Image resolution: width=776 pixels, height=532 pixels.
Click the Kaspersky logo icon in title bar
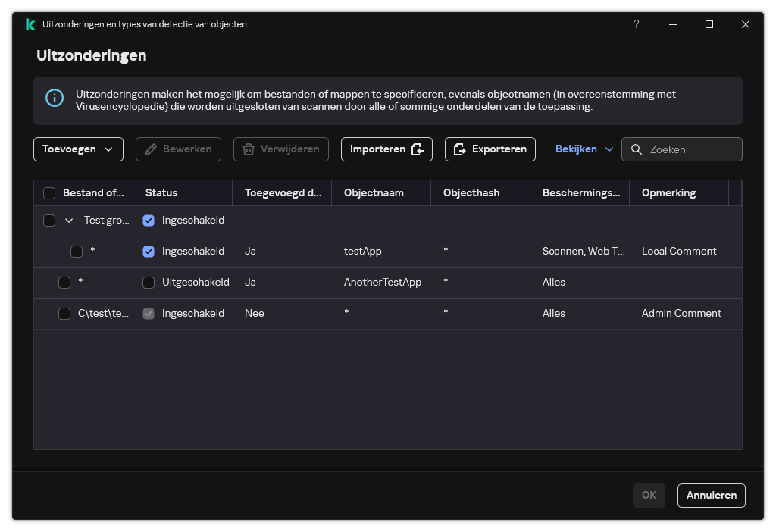(x=30, y=24)
